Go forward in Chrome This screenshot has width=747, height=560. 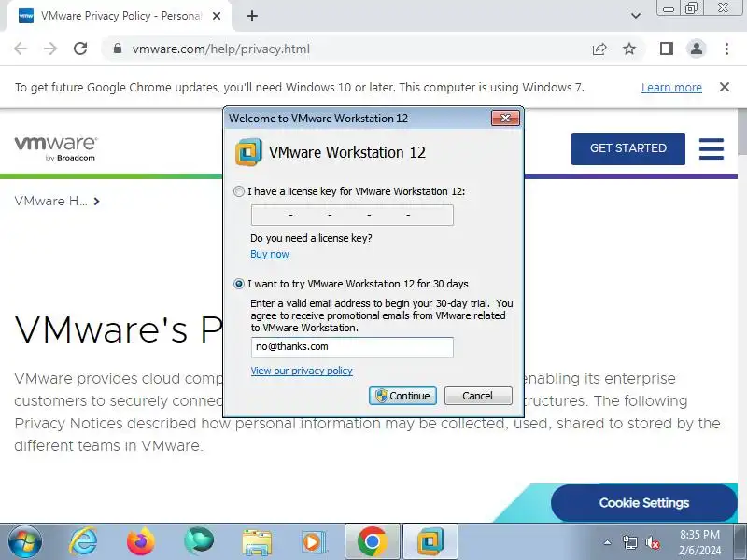click(50, 49)
